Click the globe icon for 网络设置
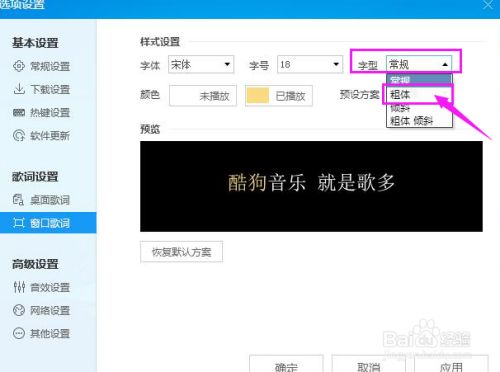 click(19, 310)
